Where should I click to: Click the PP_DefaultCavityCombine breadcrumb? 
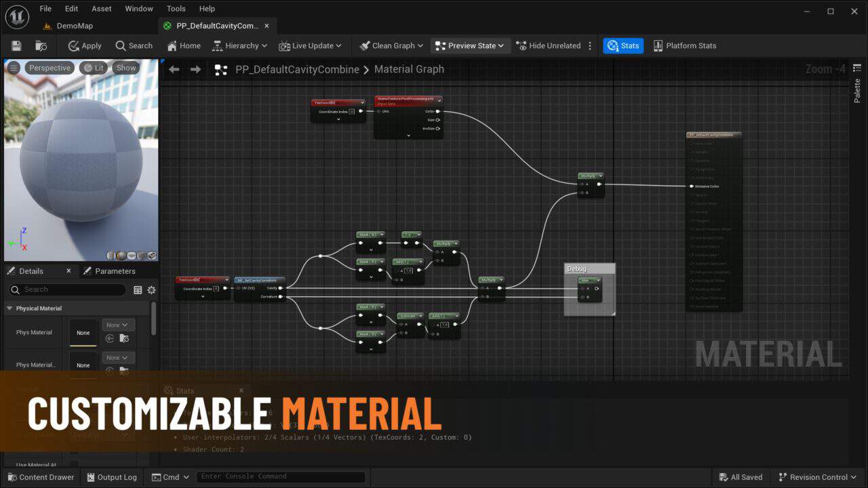coord(297,69)
